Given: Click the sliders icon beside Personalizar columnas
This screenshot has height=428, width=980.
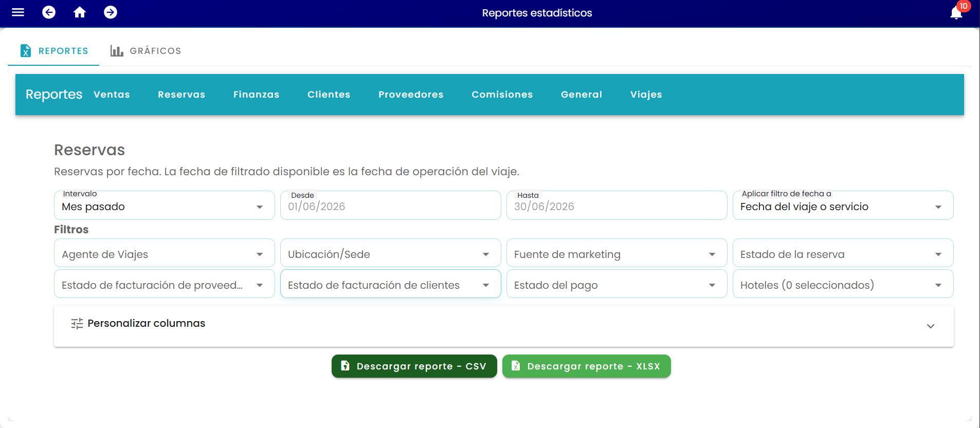Looking at the screenshot, I should [77, 324].
